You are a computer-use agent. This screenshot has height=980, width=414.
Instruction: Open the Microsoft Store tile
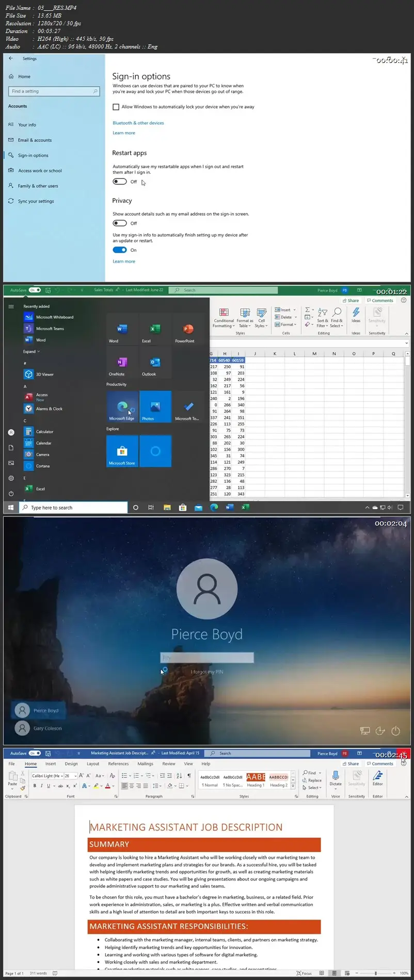[122, 451]
